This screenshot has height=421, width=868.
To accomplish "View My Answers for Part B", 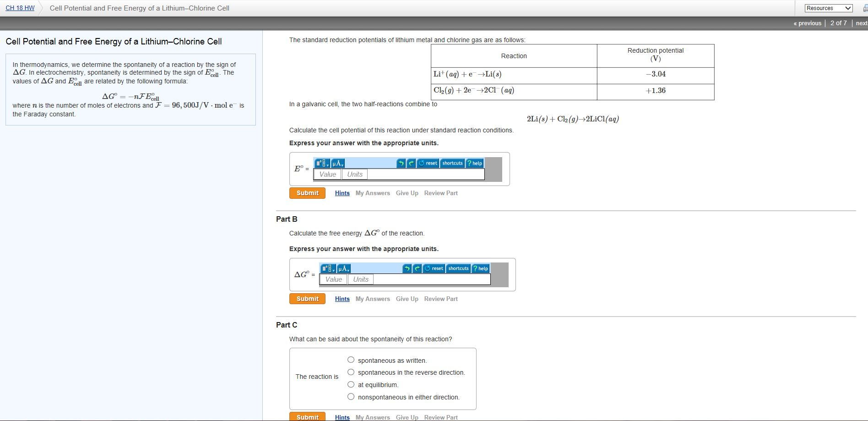I will pyautogui.click(x=373, y=299).
